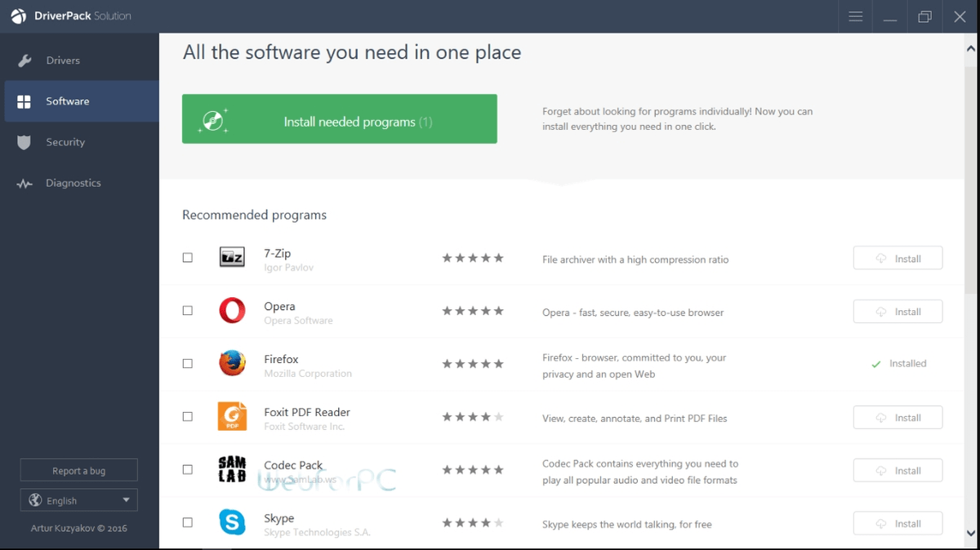
Task: Click the 7-Zip application icon
Action: tap(232, 257)
